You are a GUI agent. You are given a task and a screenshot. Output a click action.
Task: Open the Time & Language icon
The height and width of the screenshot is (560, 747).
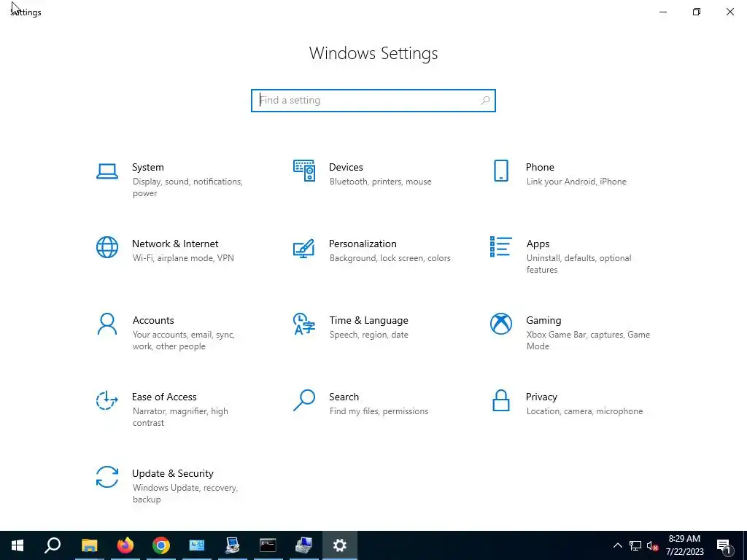304,324
